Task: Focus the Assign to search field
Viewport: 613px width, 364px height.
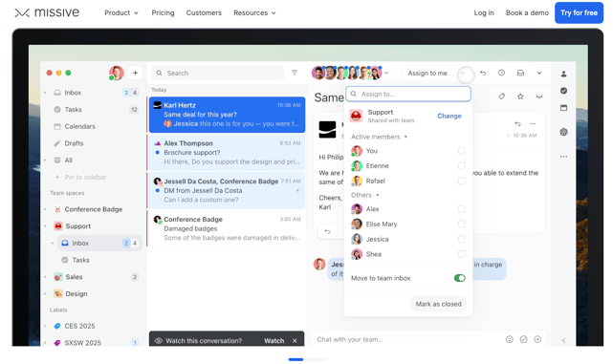Action: coord(408,95)
